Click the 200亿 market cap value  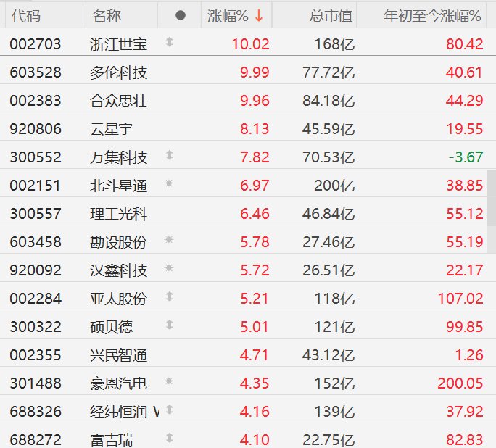(334, 186)
